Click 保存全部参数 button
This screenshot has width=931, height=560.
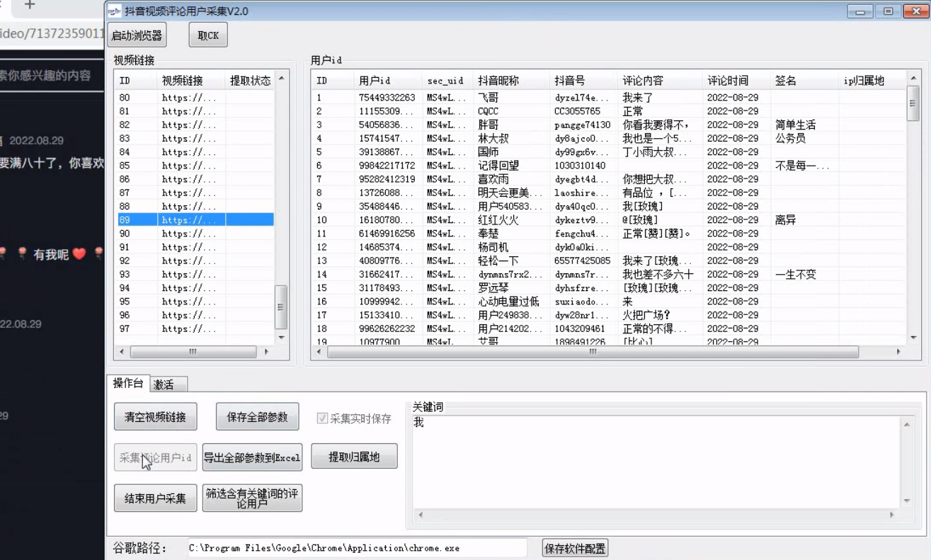(x=258, y=417)
